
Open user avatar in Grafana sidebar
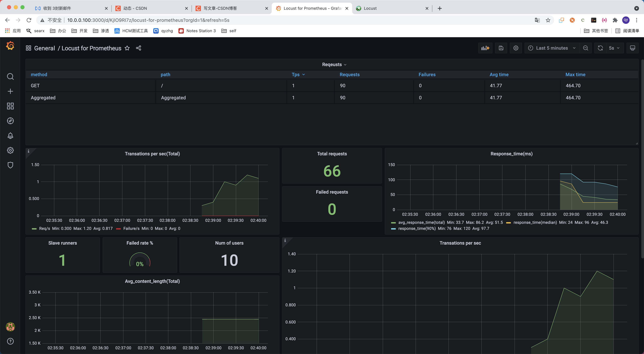coord(10,327)
